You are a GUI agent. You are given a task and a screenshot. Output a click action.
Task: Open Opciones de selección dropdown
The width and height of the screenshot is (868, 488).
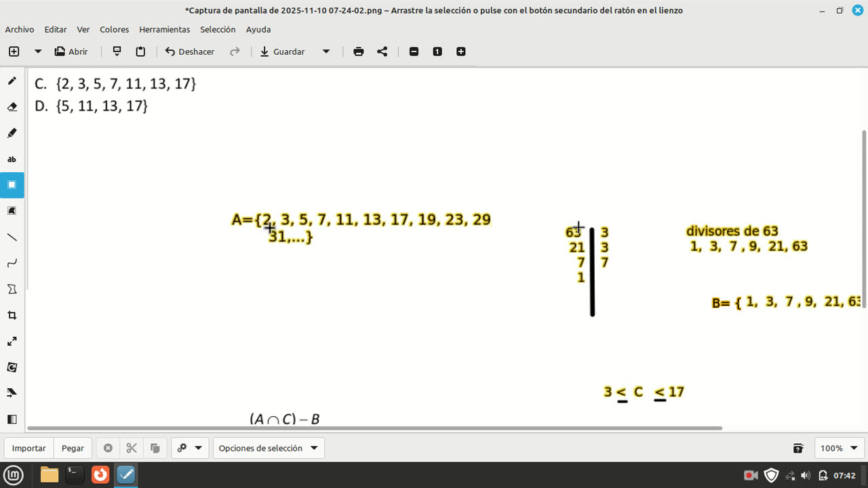[x=269, y=448]
